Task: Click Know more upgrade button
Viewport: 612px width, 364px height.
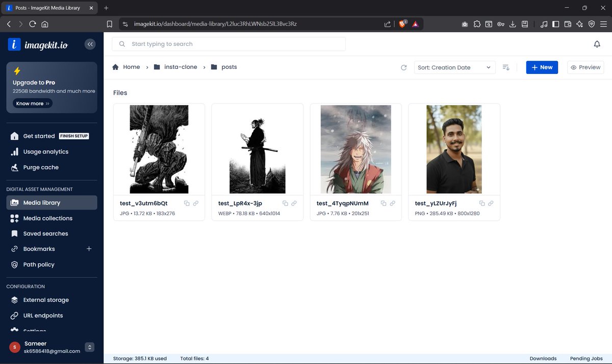Action: (33, 103)
